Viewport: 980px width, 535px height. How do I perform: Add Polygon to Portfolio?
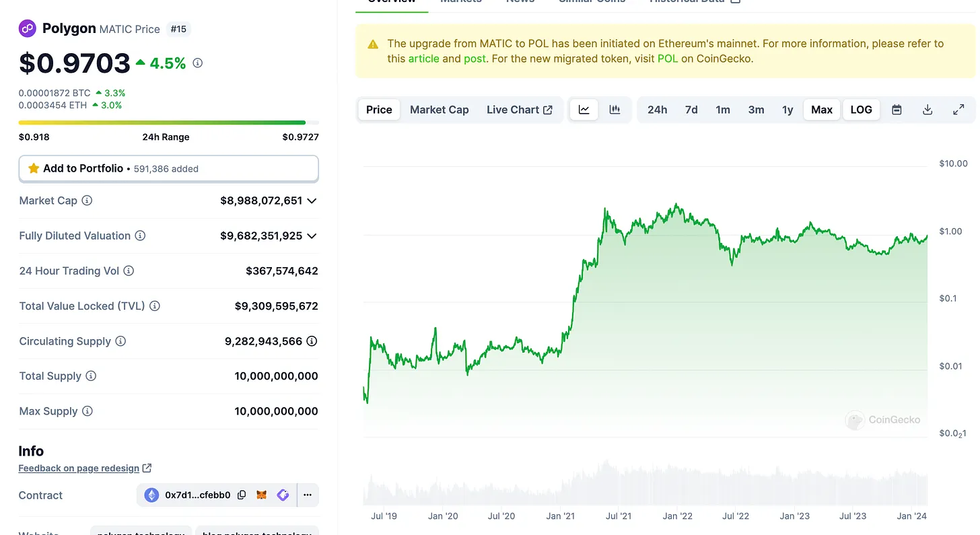[x=168, y=169]
